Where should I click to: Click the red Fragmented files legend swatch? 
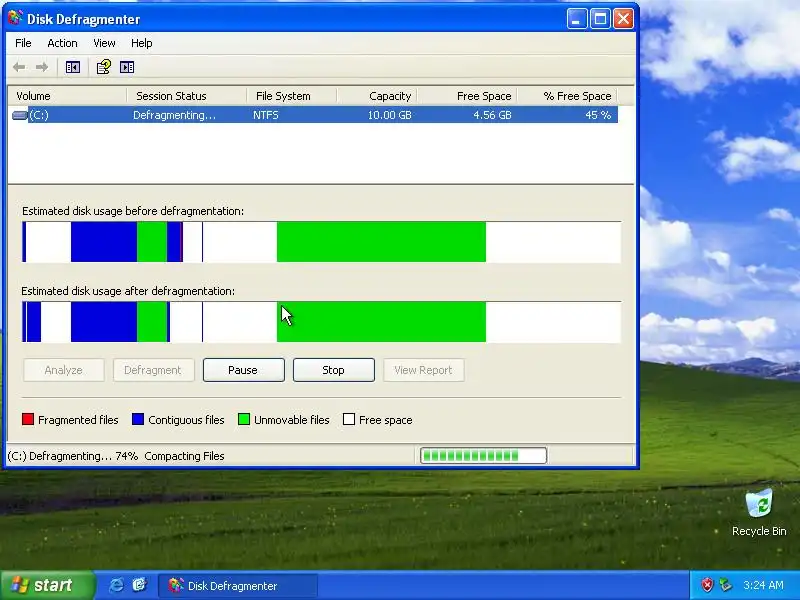click(x=28, y=419)
